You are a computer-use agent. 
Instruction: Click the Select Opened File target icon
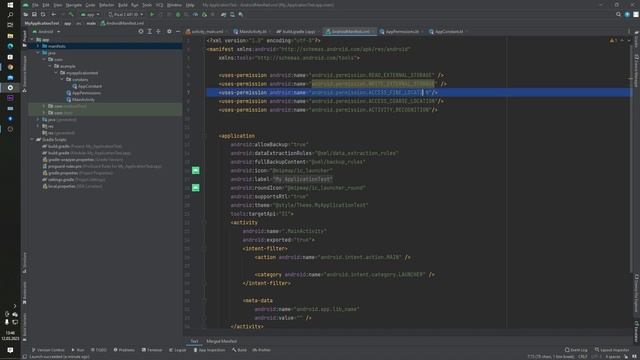141,31
